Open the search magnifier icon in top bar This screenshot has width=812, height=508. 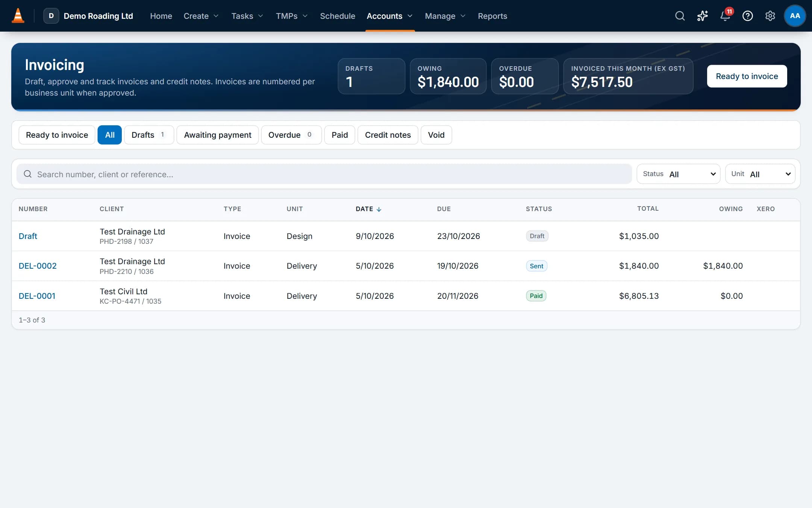pyautogui.click(x=680, y=16)
